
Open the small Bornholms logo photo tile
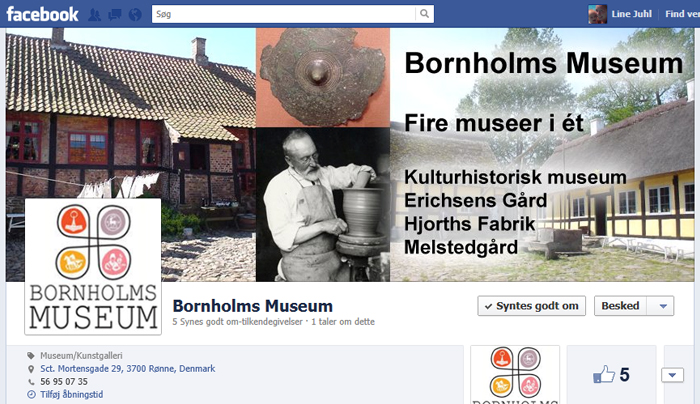click(x=515, y=375)
